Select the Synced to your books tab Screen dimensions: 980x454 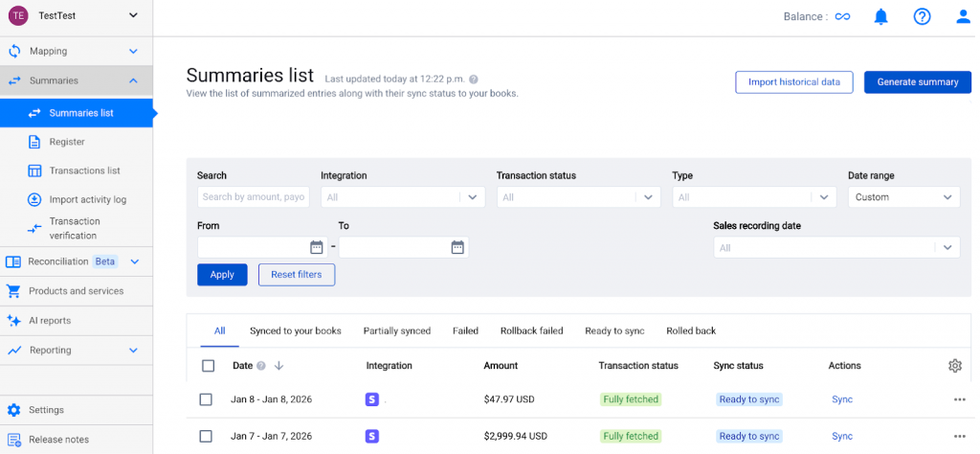(x=295, y=330)
